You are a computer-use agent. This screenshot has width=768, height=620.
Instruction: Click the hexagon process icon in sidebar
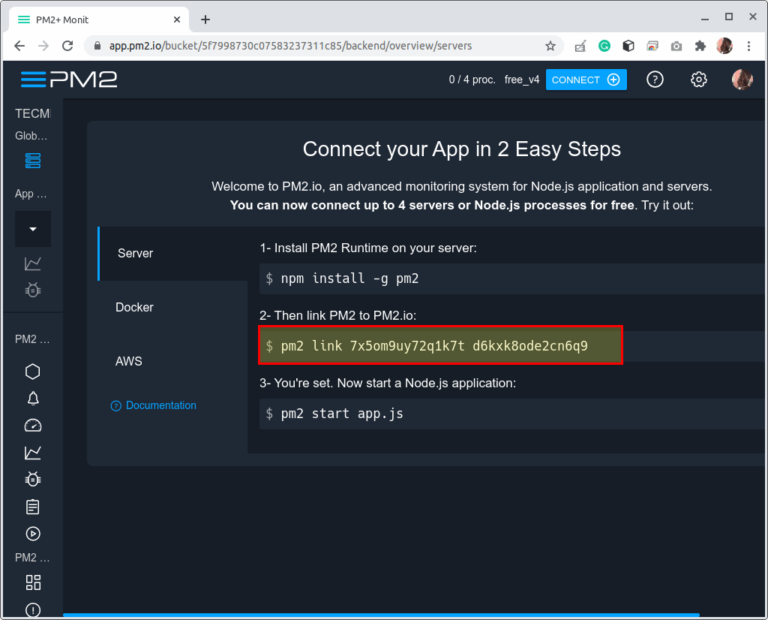33,371
